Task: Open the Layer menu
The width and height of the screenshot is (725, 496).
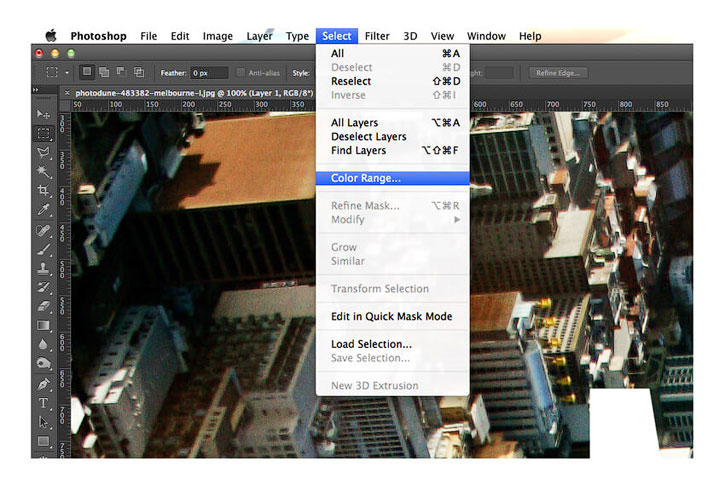Action: pos(259,36)
